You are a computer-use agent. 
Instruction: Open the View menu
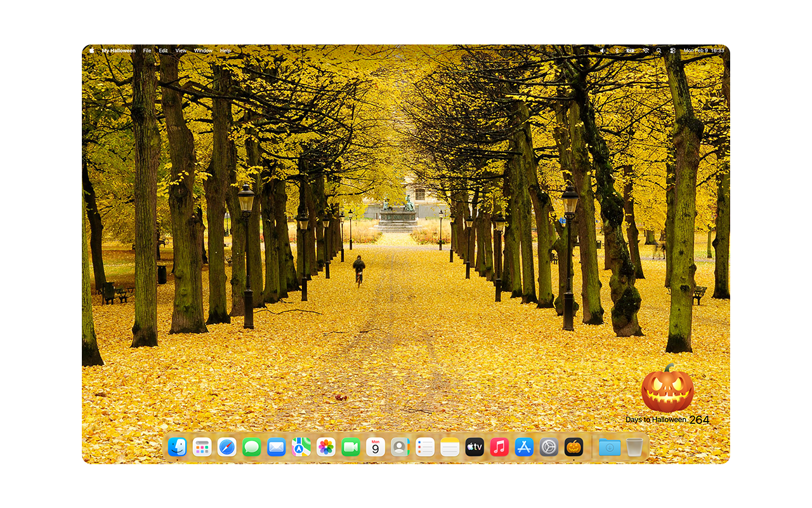(181, 51)
